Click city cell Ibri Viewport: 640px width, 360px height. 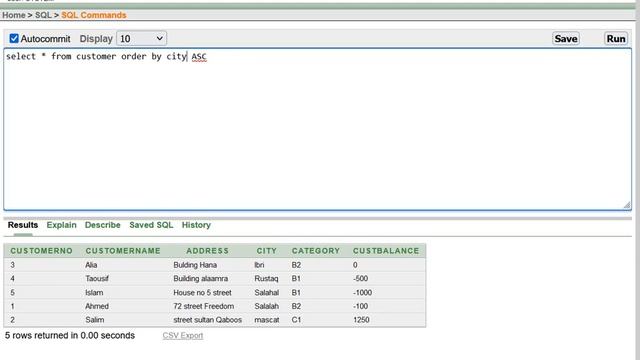[259, 265]
